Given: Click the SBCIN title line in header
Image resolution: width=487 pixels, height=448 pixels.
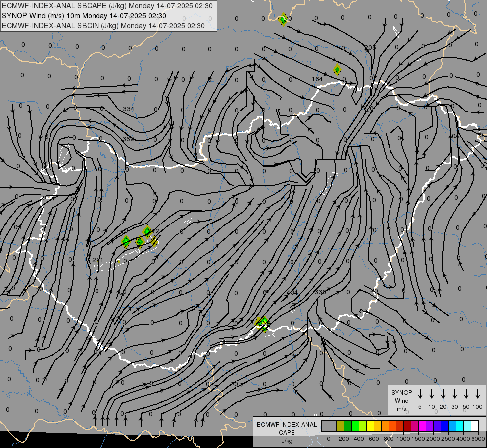Looking at the screenshot, I should click(103, 26).
